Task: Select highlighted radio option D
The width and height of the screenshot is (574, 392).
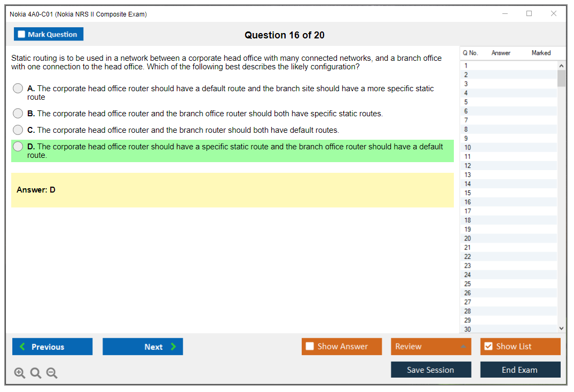Action: (x=18, y=147)
